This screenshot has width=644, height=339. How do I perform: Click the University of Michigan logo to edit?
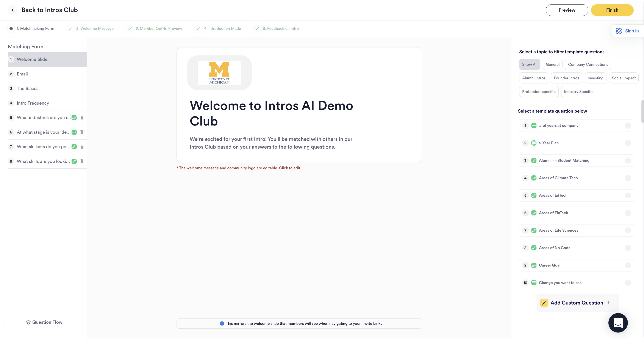tap(219, 72)
